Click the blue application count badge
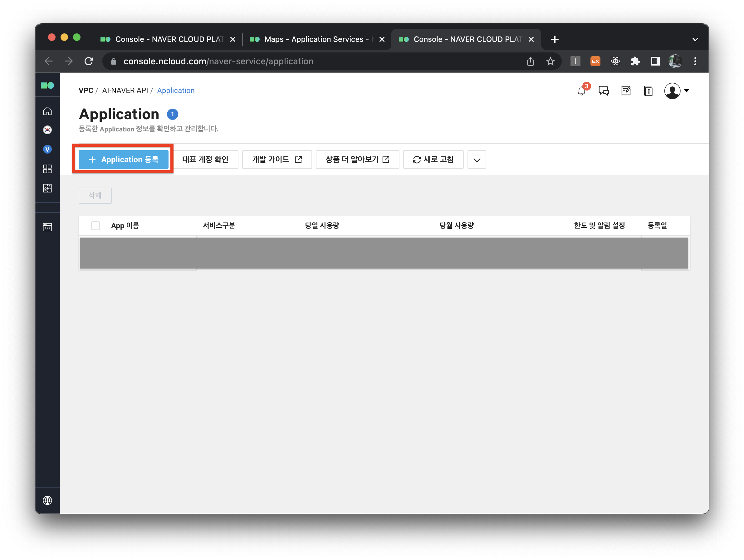Viewport: 744px width, 560px height. click(x=173, y=114)
